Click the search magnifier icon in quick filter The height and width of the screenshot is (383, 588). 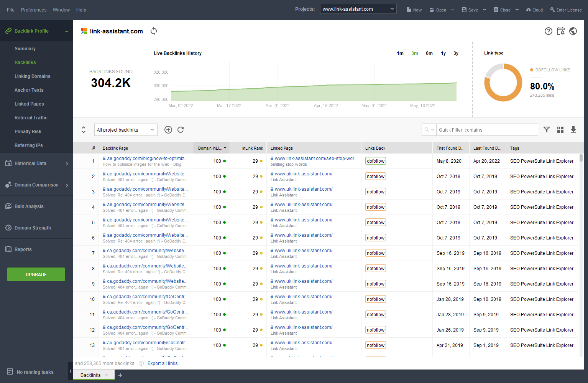427,130
